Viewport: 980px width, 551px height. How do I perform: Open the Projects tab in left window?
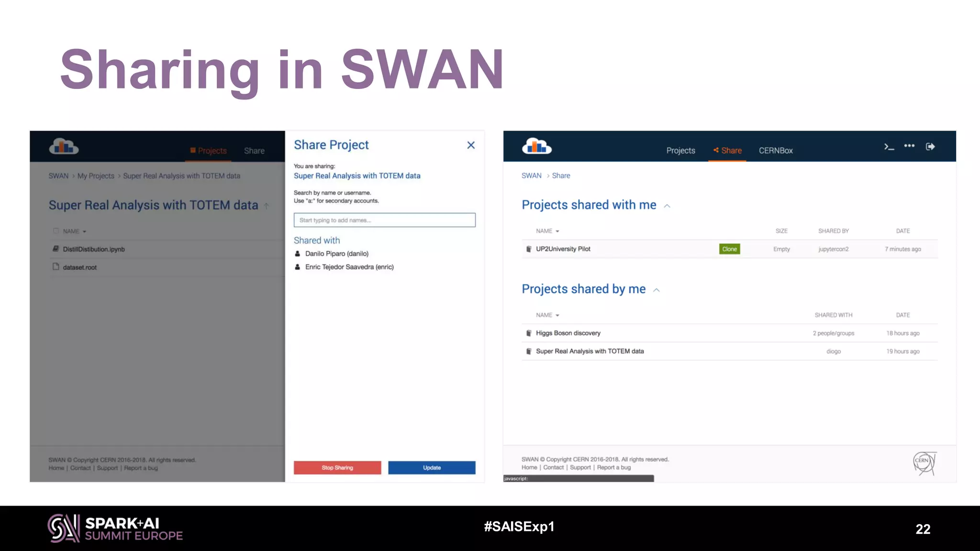click(x=209, y=151)
